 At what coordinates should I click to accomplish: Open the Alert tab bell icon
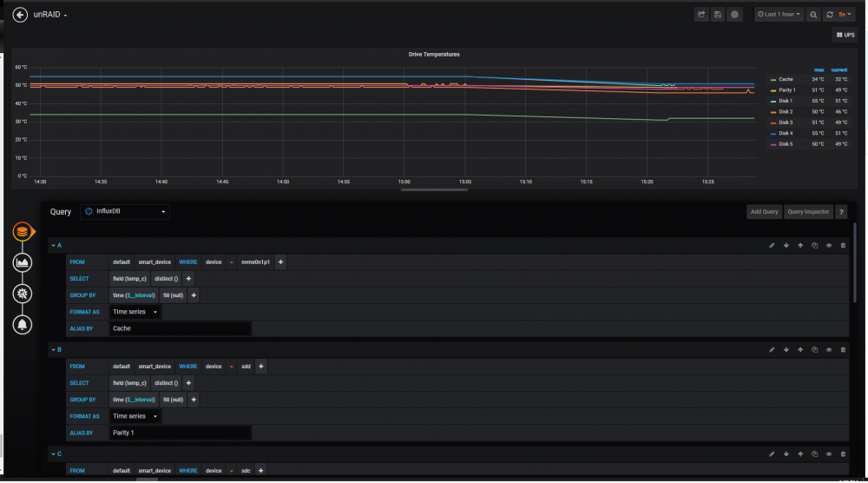point(23,325)
